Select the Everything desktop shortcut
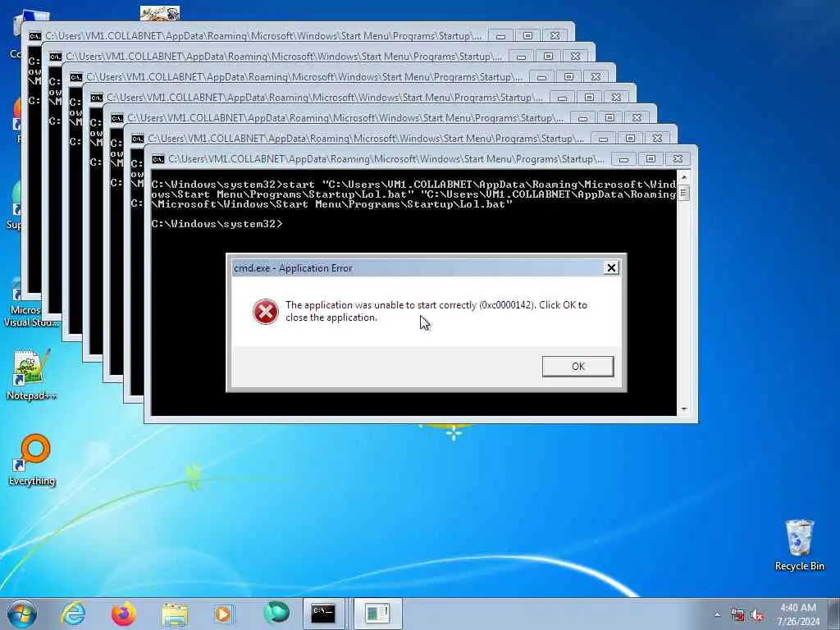This screenshot has width=840, height=630. coord(32,460)
